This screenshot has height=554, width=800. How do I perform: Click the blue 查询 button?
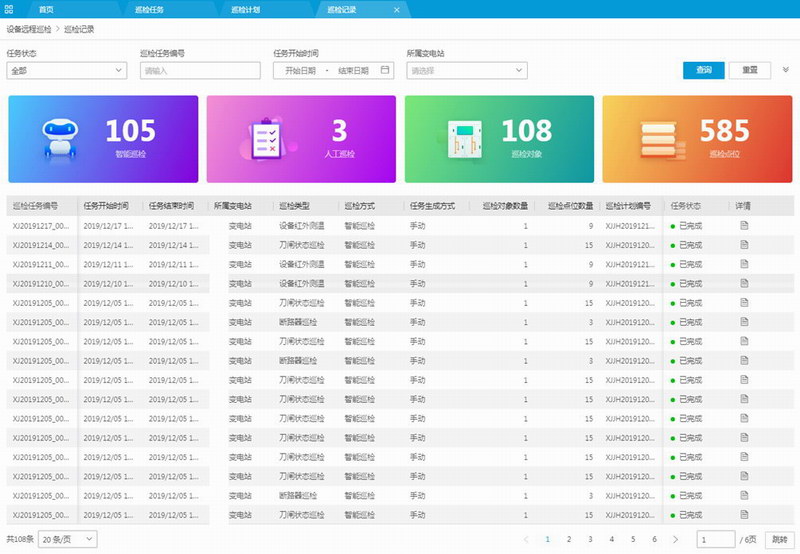pos(704,70)
